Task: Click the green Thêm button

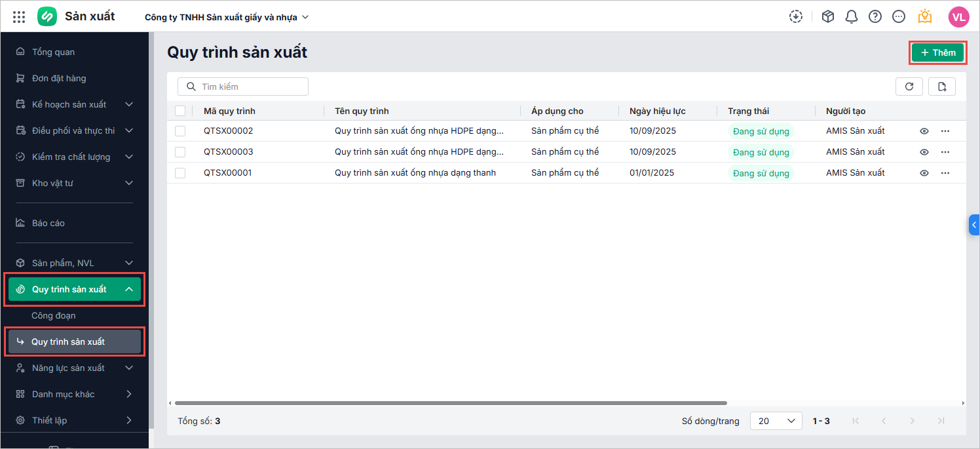Action: click(x=938, y=52)
